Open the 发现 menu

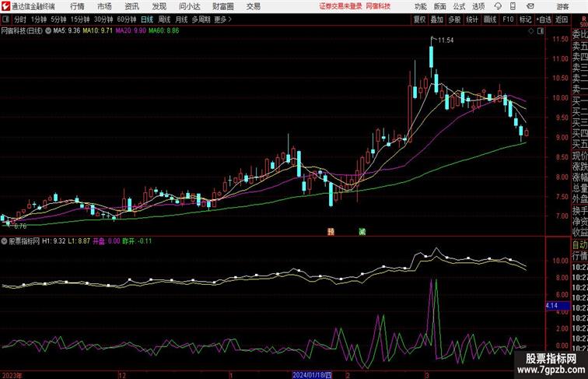pos(159,6)
